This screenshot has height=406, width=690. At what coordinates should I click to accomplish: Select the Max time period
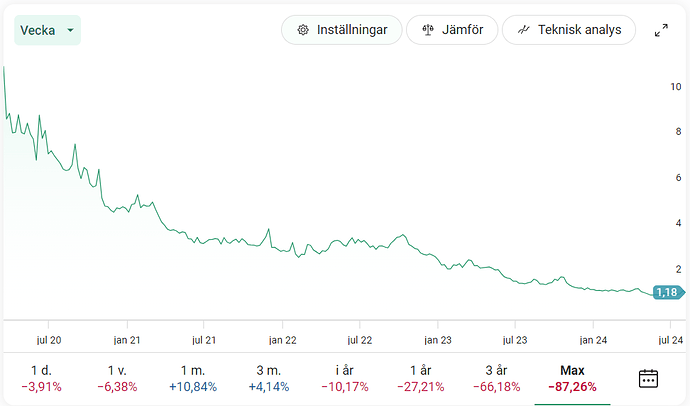[572, 378]
